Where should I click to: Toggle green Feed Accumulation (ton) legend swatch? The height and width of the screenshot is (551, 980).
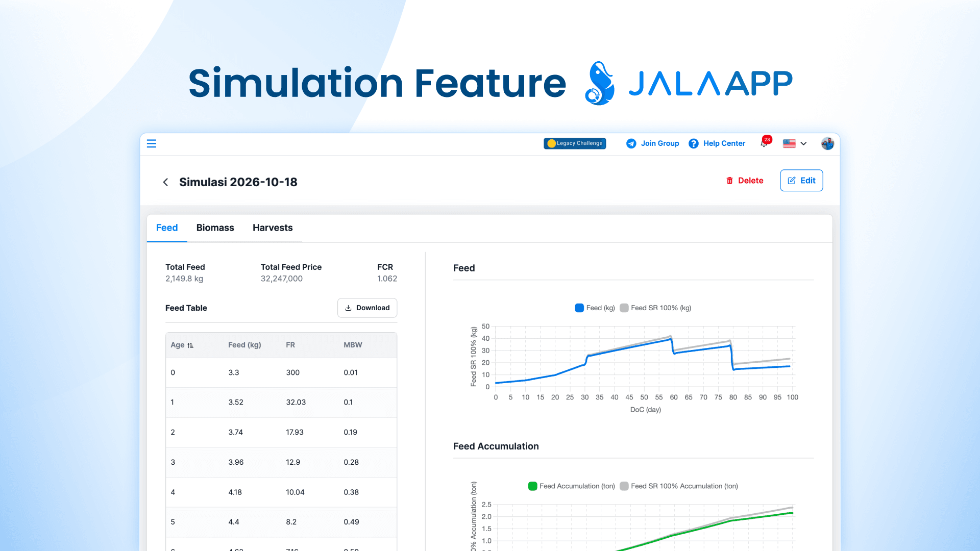[x=532, y=486]
